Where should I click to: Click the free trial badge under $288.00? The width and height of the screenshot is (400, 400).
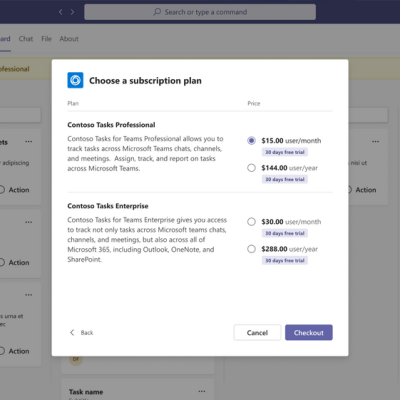point(285,260)
